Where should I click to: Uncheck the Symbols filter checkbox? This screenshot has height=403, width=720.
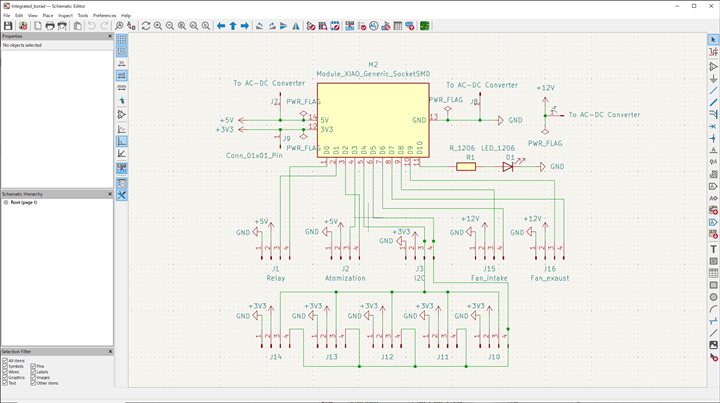click(5, 366)
